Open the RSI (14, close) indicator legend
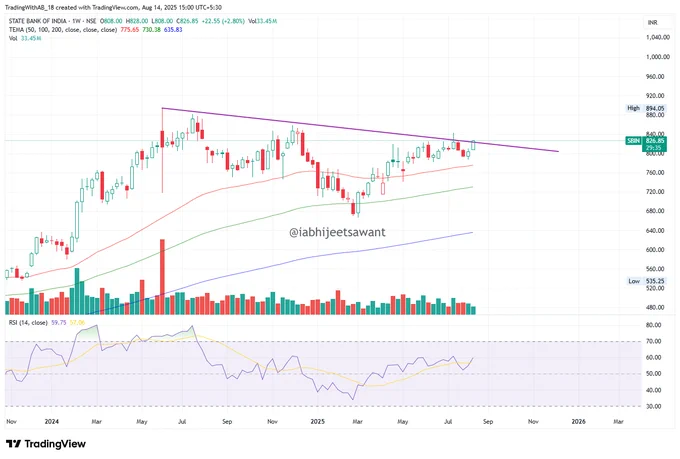The height and width of the screenshot is (459, 680). tap(28, 323)
